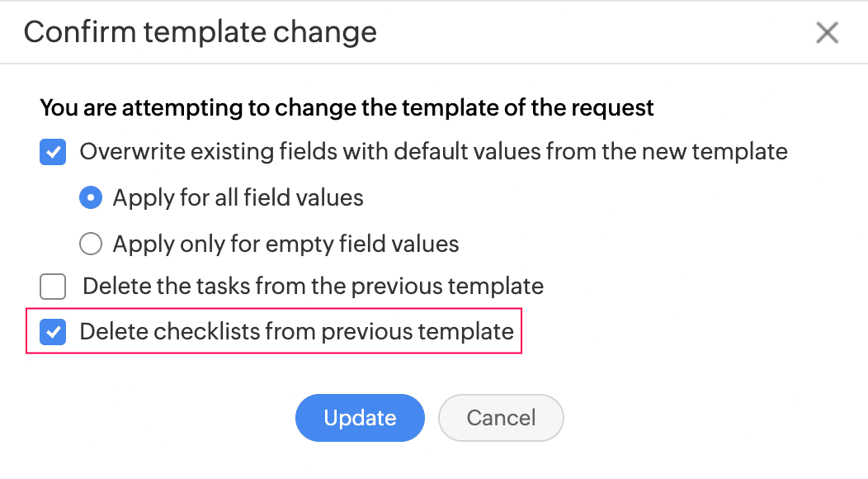Screen dimensions: 868x479
Task: Click the 'Overwrite existing fields with default values' label
Action: pos(433,152)
